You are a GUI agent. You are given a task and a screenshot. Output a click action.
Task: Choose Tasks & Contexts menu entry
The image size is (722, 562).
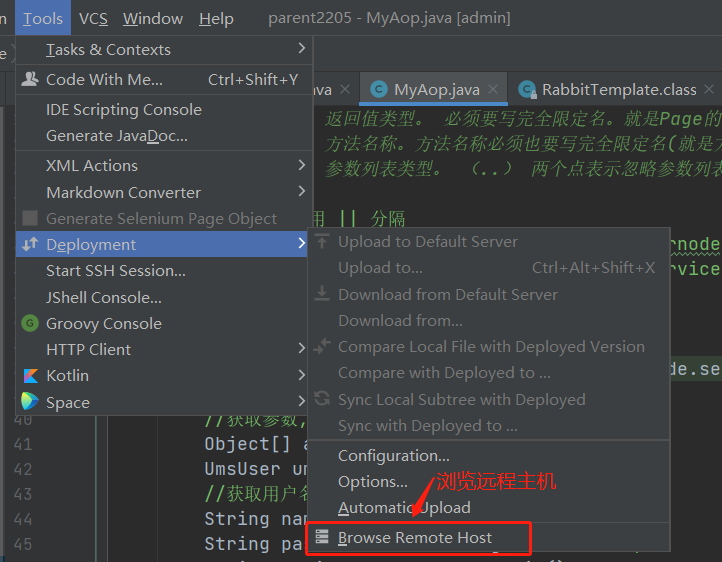click(164, 50)
